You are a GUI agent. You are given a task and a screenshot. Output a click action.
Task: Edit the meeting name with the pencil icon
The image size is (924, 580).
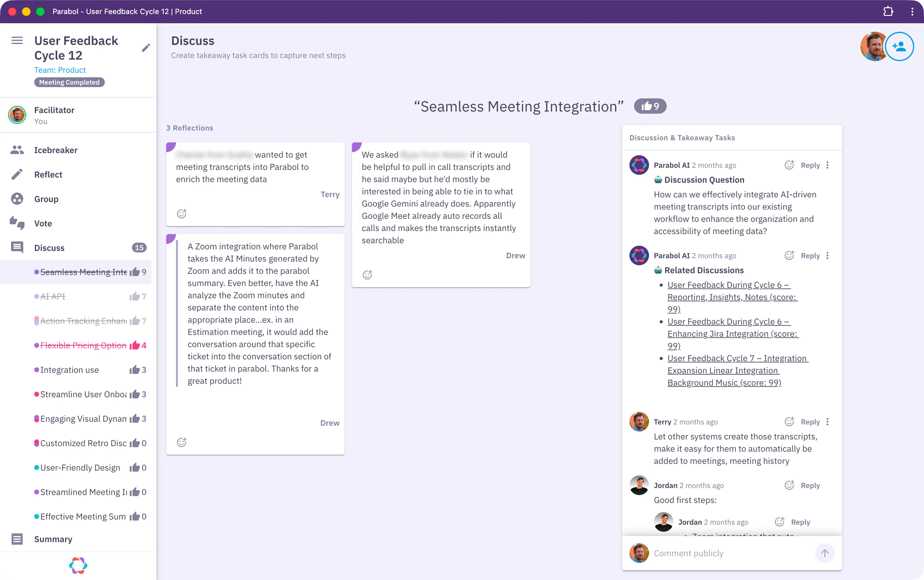146,48
